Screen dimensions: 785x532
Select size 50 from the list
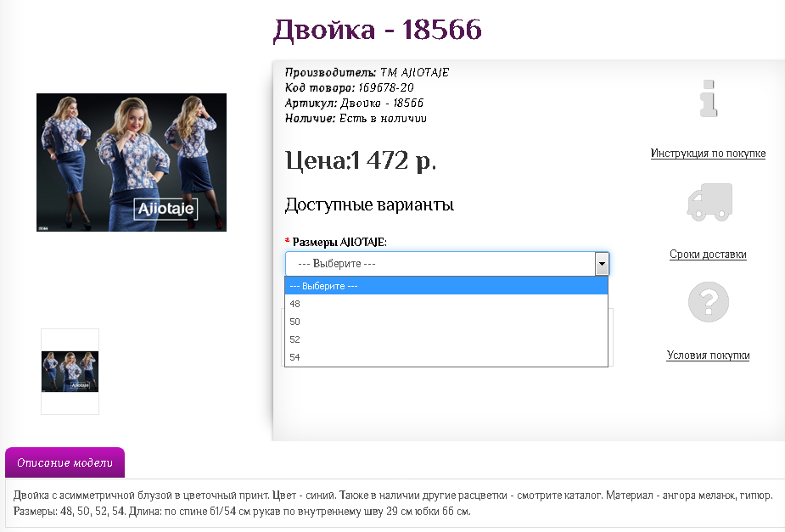[446, 322]
